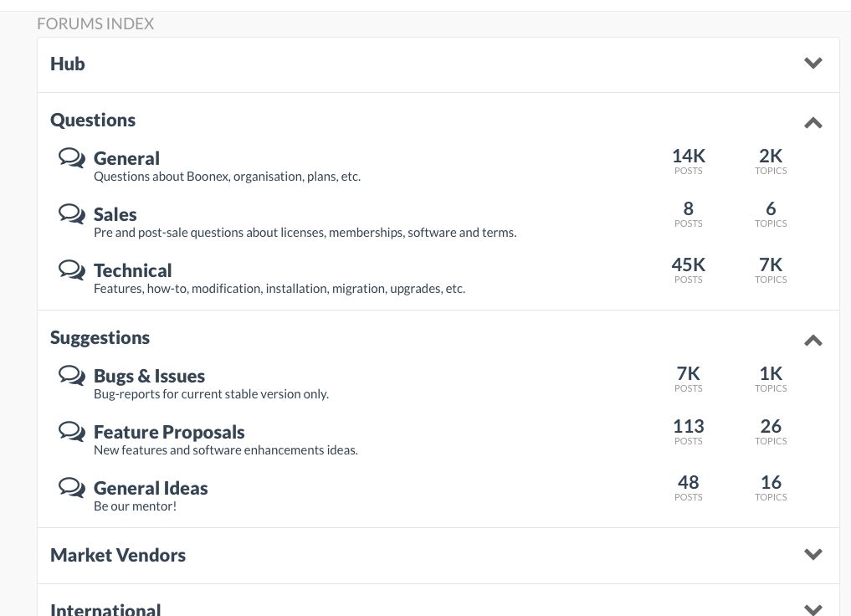Go to the Technical forum

132,270
